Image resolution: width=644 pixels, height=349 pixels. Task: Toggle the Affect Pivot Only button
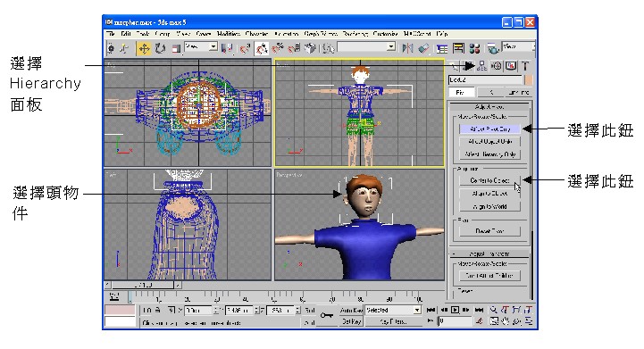point(489,129)
